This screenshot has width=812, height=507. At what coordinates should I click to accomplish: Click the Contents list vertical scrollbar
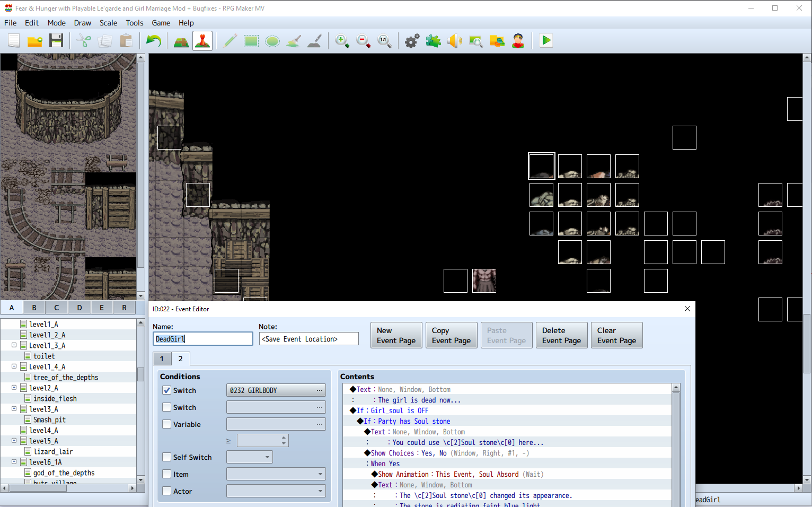tap(676, 445)
